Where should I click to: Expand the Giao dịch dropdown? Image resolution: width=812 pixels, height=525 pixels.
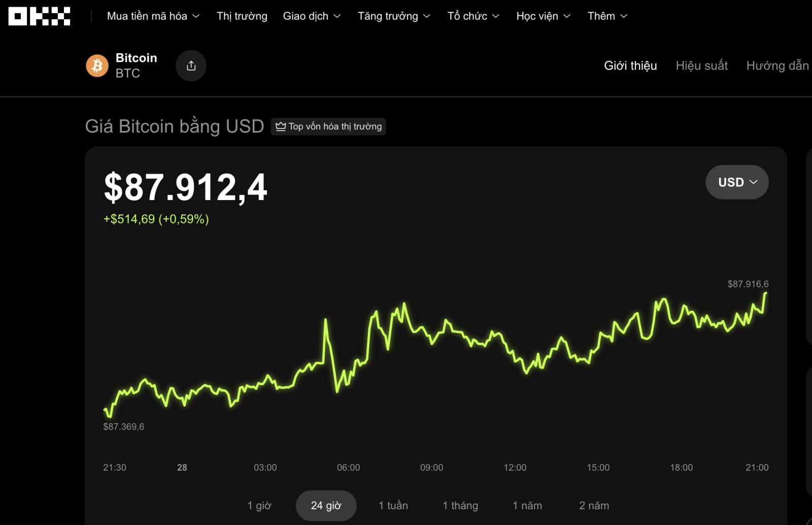tap(312, 16)
